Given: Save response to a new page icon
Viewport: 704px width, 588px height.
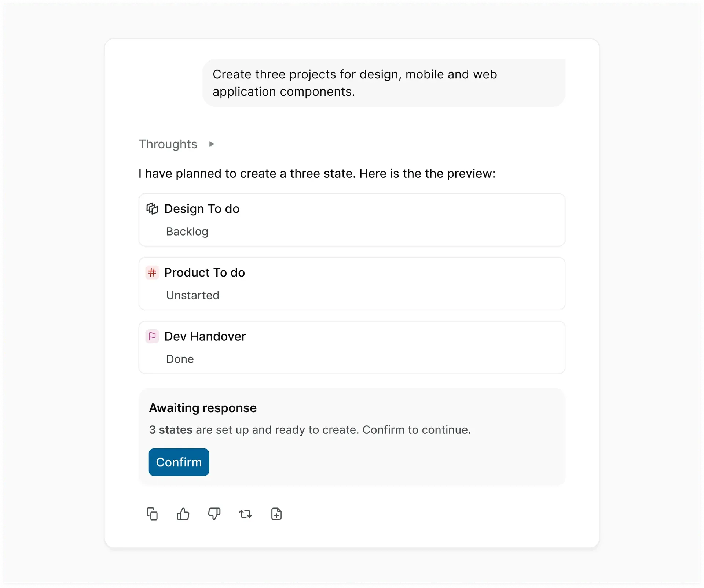Looking at the screenshot, I should coord(276,514).
